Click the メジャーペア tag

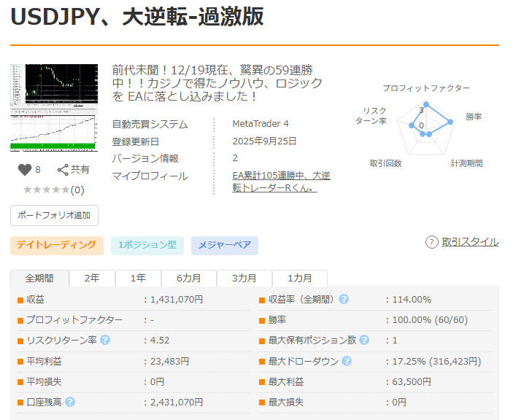[225, 245]
